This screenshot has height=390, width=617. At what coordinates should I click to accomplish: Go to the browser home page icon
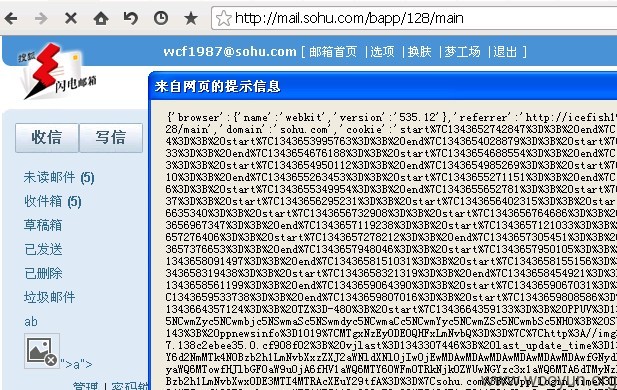click(x=101, y=18)
